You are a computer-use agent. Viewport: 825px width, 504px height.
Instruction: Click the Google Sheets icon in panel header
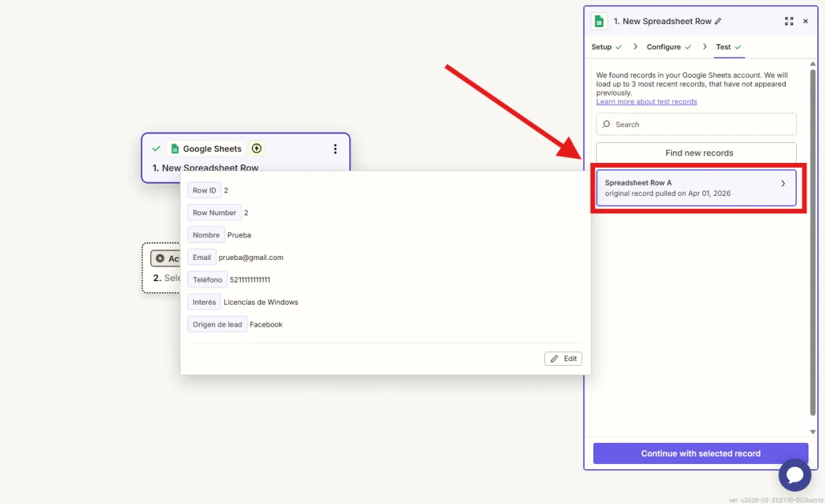(x=599, y=21)
